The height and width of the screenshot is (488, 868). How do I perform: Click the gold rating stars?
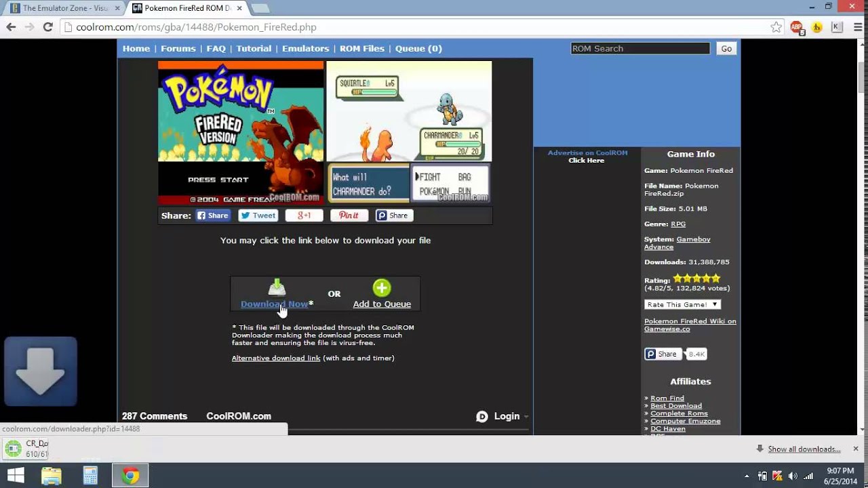click(697, 279)
